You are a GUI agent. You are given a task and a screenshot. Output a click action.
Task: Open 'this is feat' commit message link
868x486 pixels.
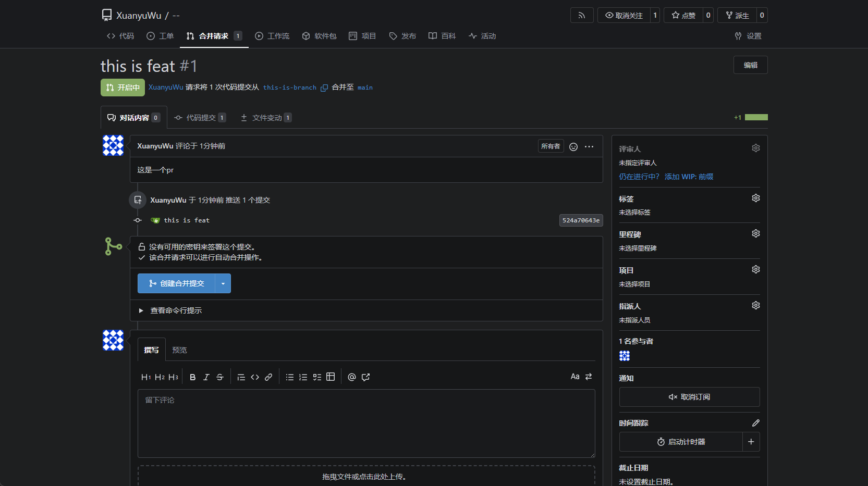coord(187,220)
